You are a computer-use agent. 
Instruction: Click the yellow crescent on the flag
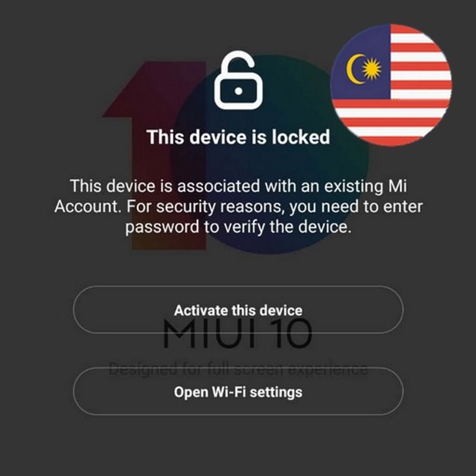pos(355,69)
